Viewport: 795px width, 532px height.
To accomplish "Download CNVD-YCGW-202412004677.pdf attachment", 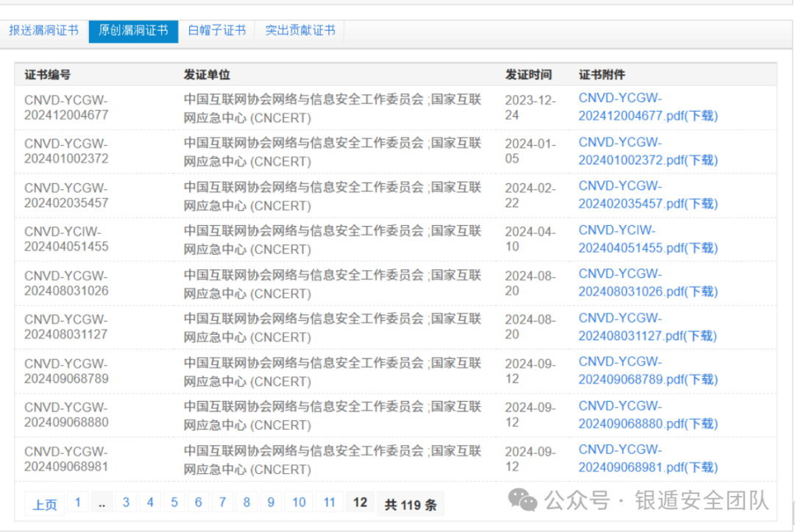I will coord(648,107).
